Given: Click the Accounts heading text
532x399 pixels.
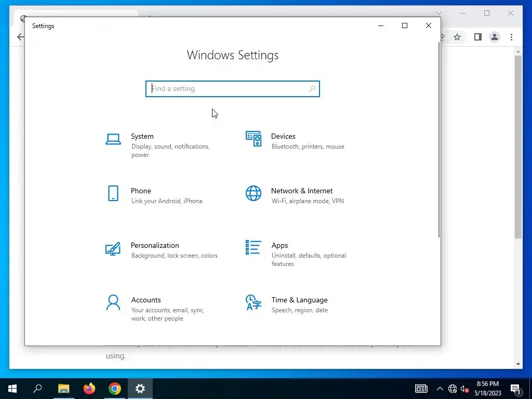Looking at the screenshot, I should pyautogui.click(x=146, y=300).
